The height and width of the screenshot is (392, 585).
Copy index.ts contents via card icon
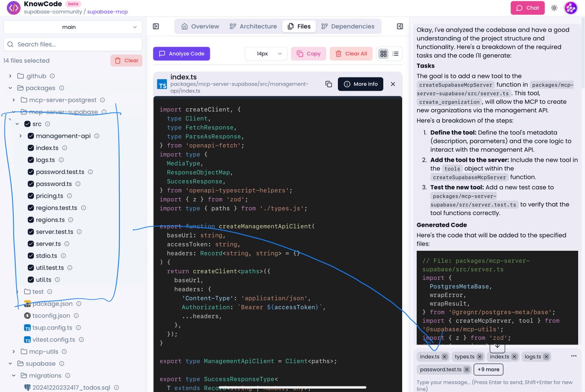coord(329,84)
